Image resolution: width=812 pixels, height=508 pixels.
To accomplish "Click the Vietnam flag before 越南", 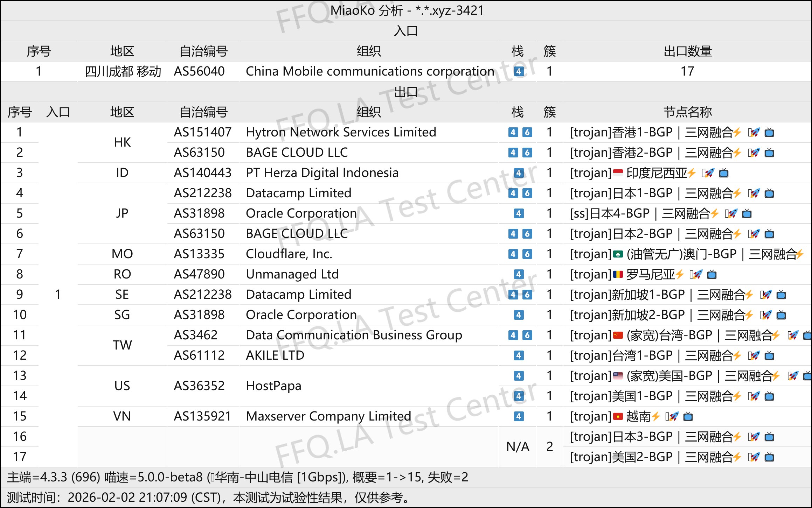I will (618, 416).
